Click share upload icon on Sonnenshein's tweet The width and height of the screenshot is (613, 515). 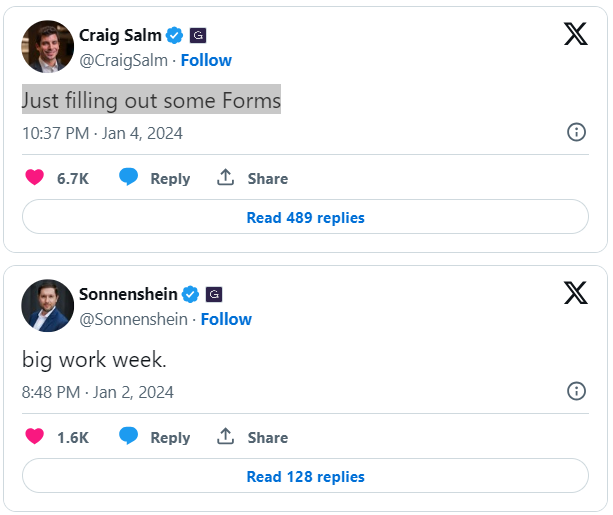pyautogui.click(x=225, y=436)
